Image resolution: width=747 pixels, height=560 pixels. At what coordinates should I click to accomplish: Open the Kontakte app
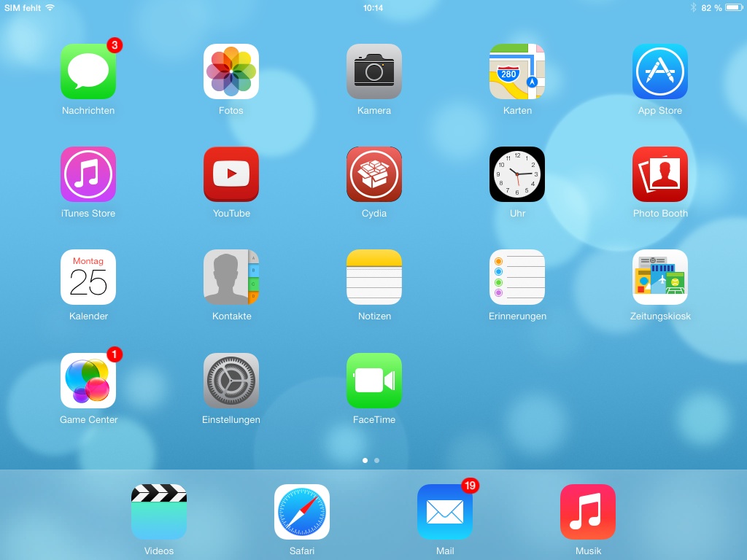coord(231,277)
